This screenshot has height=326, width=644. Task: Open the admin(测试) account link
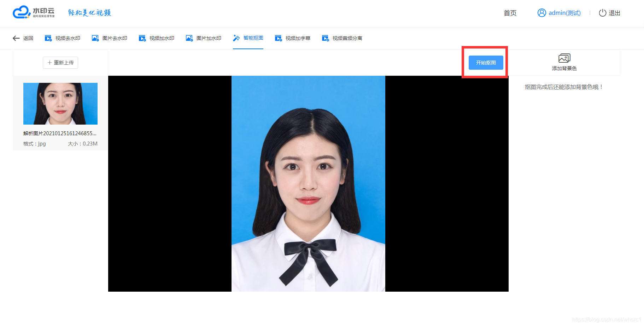tap(559, 13)
